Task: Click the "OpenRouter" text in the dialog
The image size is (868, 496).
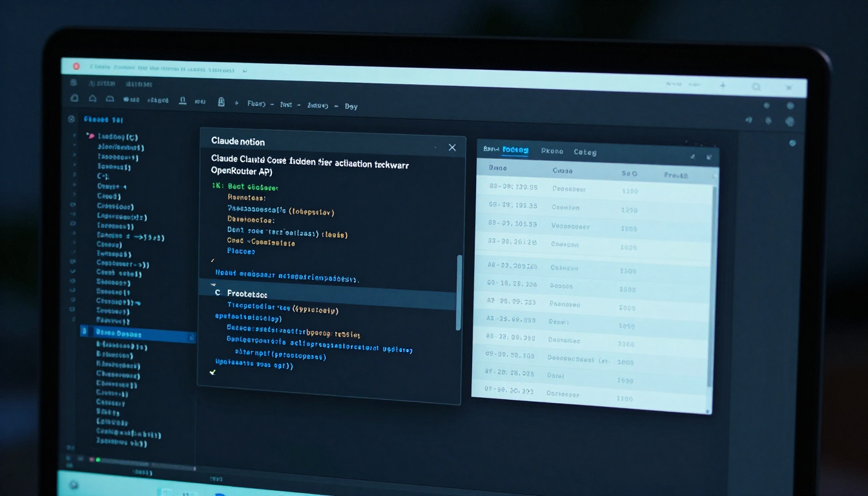Action: coord(233,172)
